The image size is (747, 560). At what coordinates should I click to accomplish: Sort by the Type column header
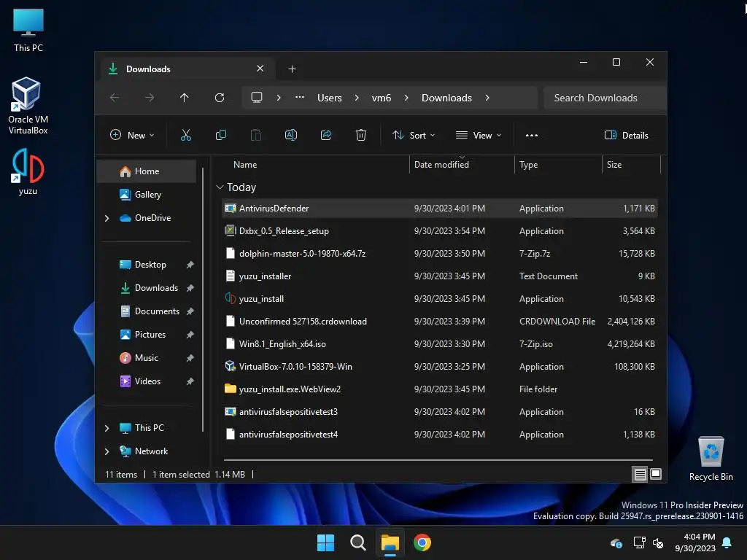528,164
